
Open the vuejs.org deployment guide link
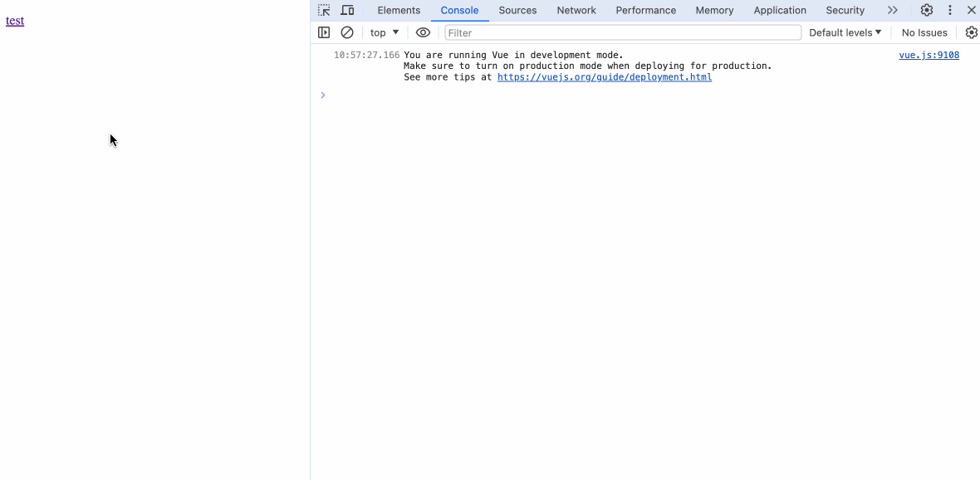click(x=604, y=77)
